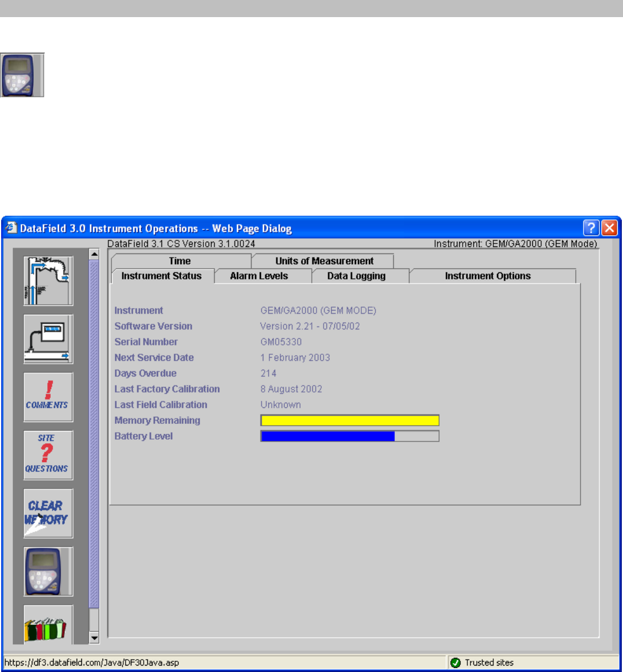The width and height of the screenshot is (623, 672).
Task: Close the Web Page Dialog window
Action: 609,228
